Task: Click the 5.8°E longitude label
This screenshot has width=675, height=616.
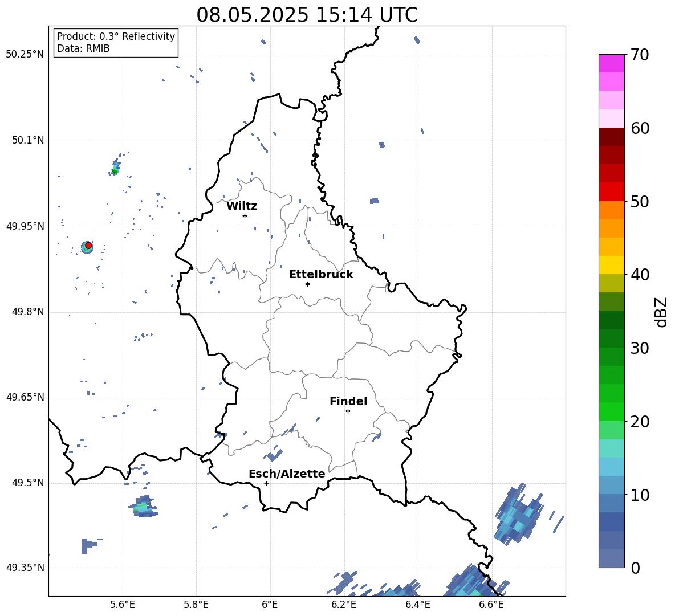Action: (x=196, y=605)
